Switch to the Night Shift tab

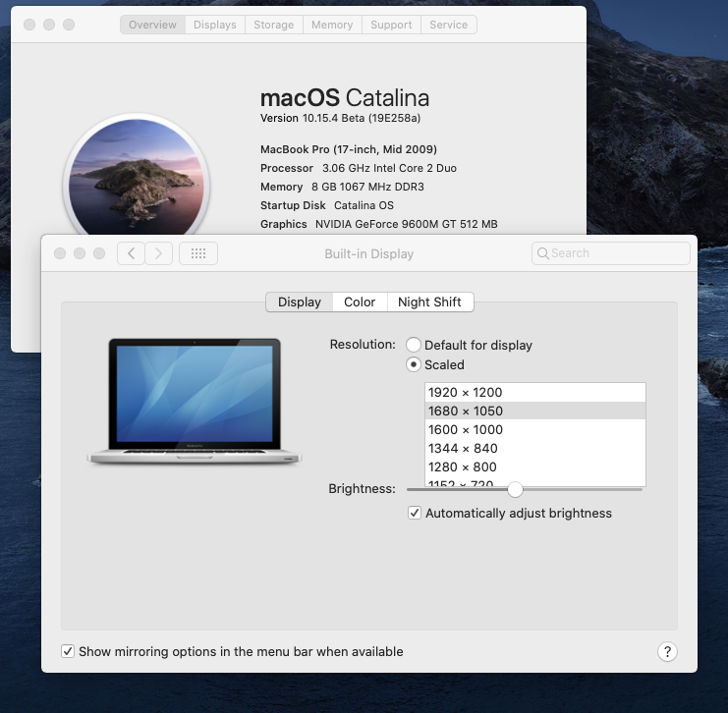click(x=430, y=302)
